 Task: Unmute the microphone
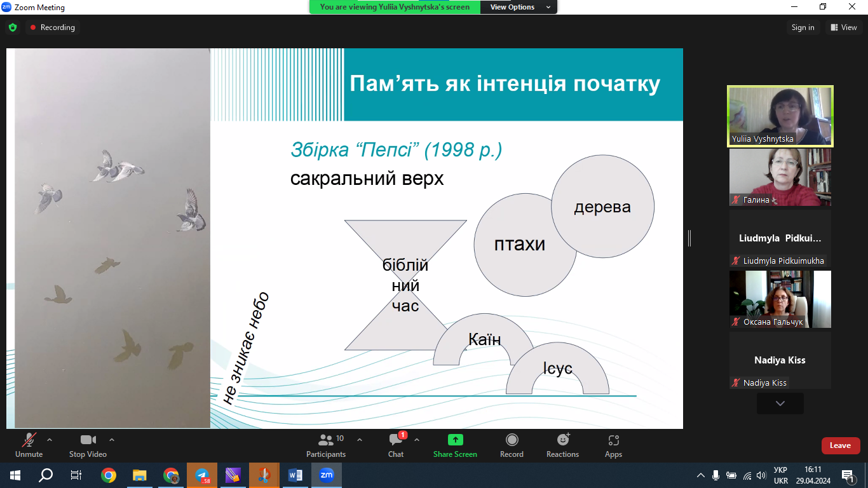tap(29, 445)
